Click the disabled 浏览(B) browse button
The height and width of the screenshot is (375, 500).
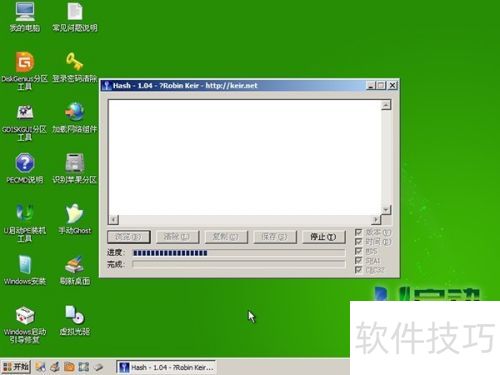tap(129, 237)
